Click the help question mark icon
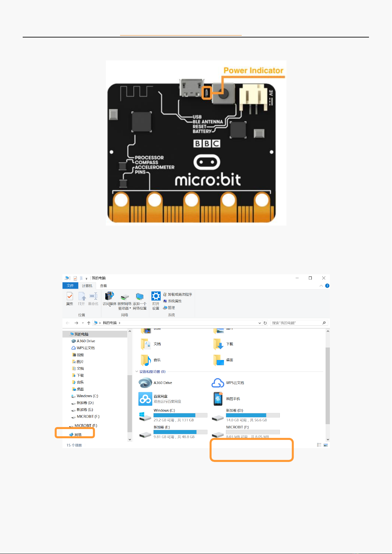The height and width of the screenshot is (554, 392). tap(327, 286)
